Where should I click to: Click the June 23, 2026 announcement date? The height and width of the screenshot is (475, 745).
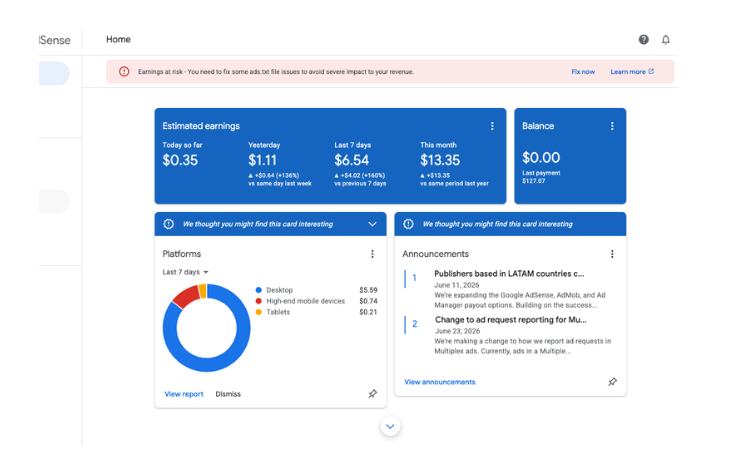pyautogui.click(x=458, y=331)
